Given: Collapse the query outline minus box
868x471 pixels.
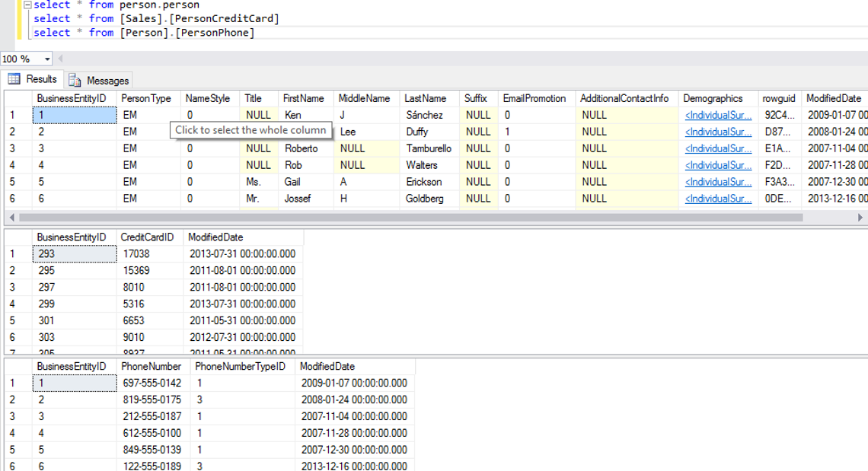Looking at the screenshot, I should (x=27, y=5).
